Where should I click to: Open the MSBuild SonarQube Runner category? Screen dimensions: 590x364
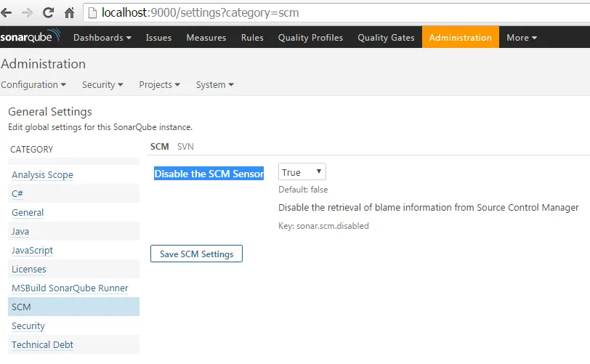[x=70, y=288]
